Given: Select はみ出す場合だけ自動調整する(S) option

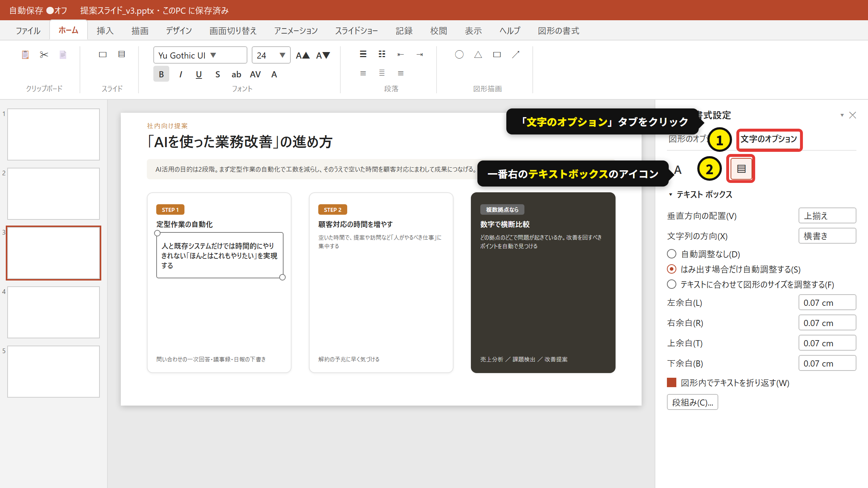Looking at the screenshot, I should pos(672,269).
